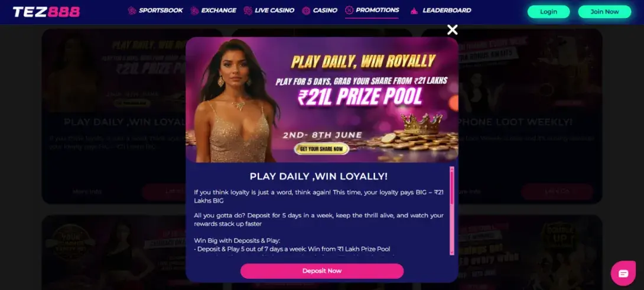
Task: Close the promotion popup with X
Action: click(452, 30)
